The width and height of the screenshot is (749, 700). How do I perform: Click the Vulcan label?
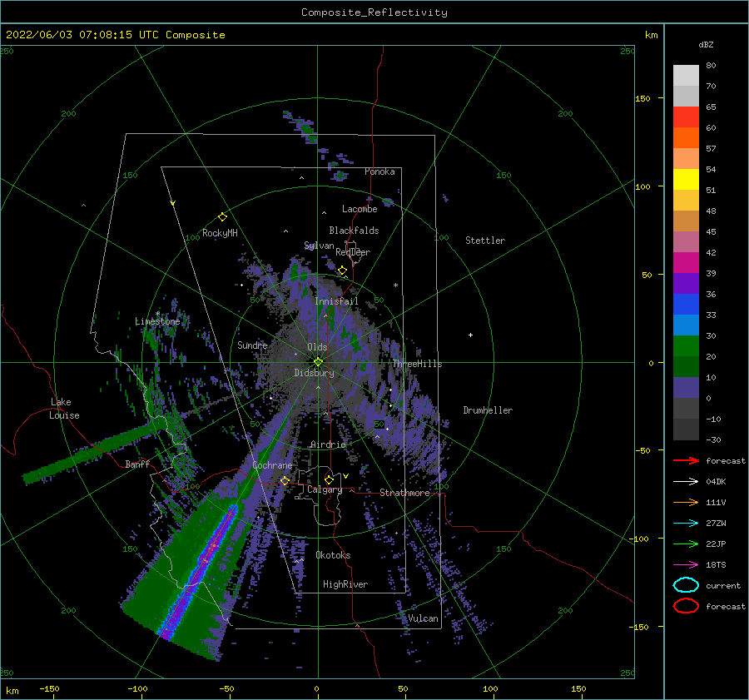point(423,618)
